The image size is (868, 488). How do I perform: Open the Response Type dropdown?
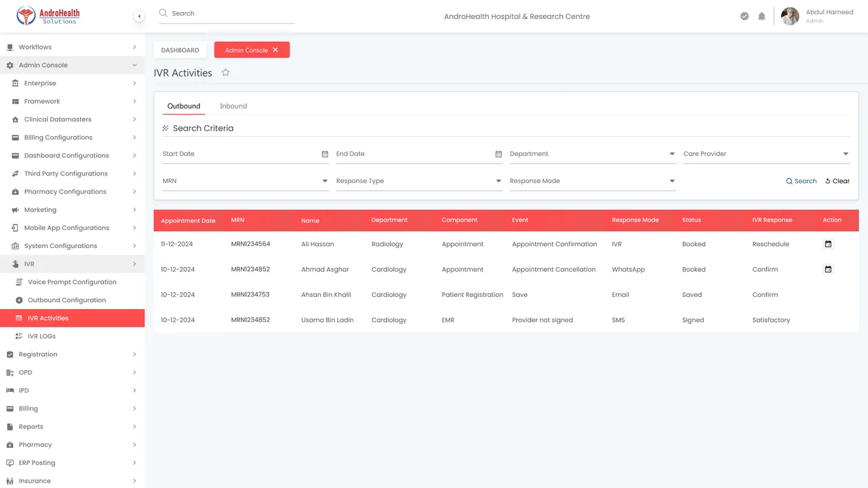[419, 182]
